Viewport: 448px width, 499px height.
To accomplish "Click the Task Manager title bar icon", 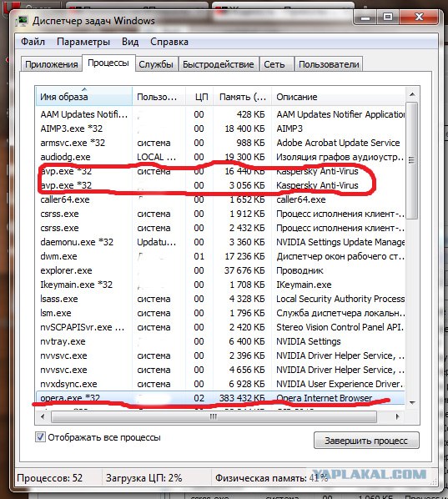I will (x=23, y=21).
